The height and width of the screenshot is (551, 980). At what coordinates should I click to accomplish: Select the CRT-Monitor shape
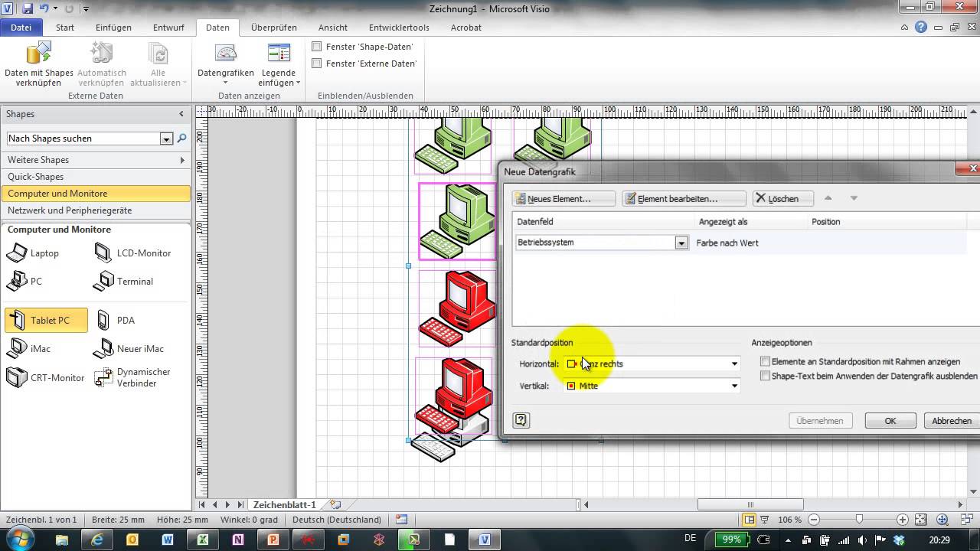point(45,377)
